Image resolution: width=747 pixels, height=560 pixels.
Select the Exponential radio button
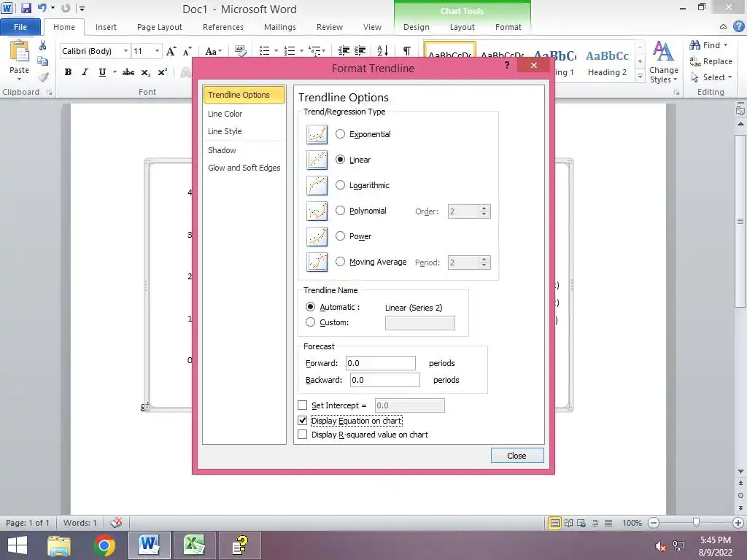340,134
